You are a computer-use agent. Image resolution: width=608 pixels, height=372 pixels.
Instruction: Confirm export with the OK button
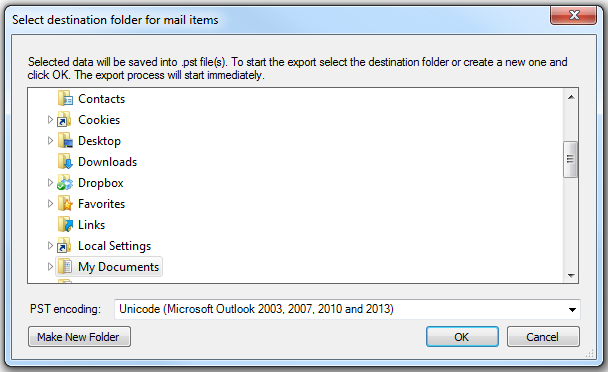point(462,337)
